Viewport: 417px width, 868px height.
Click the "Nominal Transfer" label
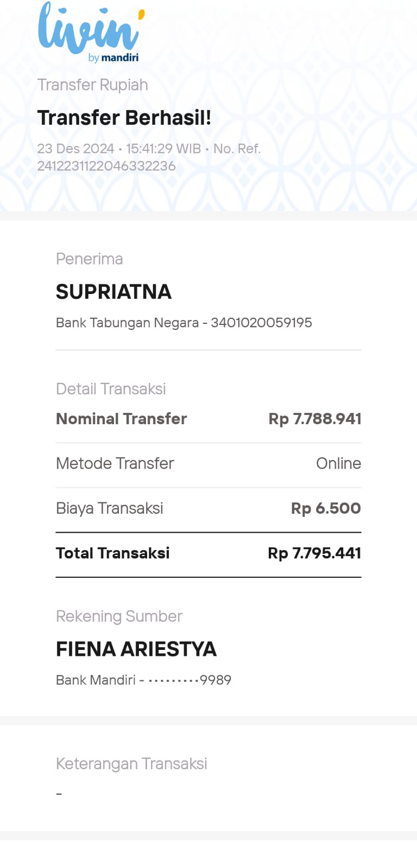pyautogui.click(x=121, y=419)
